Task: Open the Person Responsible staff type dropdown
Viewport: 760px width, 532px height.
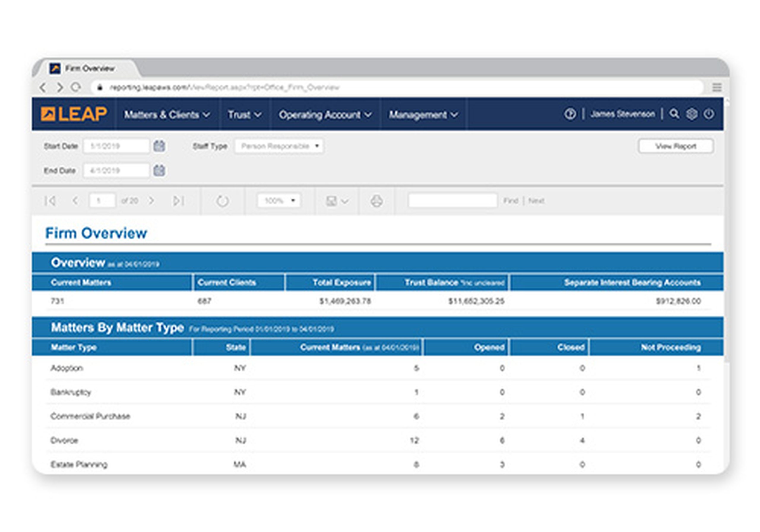Action: [x=280, y=146]
